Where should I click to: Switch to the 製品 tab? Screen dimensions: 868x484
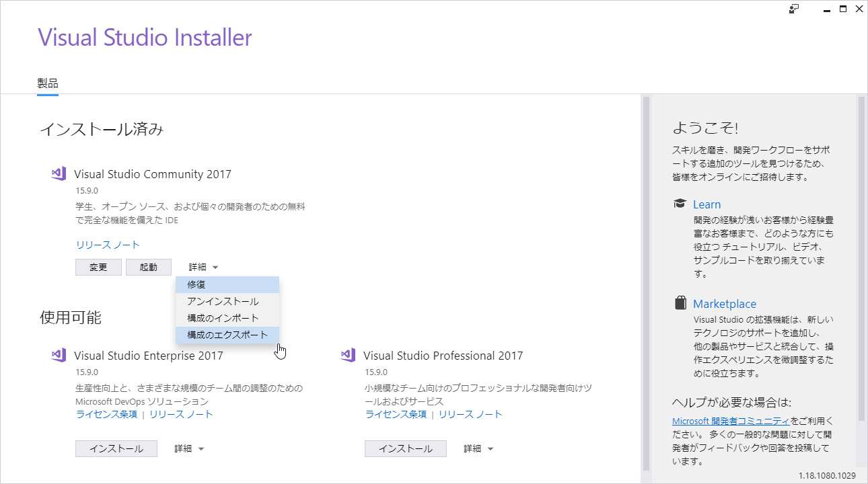pos(47,82)
